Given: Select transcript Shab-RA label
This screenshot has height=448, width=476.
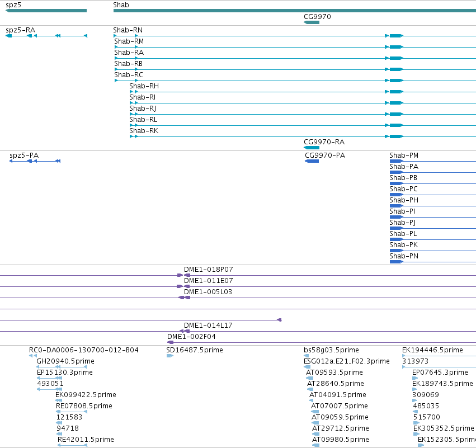Looking at the screenshot, I should tap(129, 53).
